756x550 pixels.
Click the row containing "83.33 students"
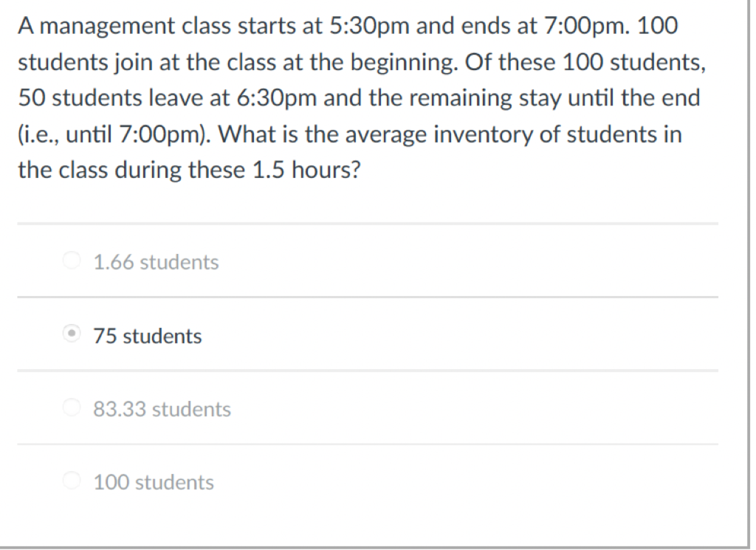click(x=369, y=408)
